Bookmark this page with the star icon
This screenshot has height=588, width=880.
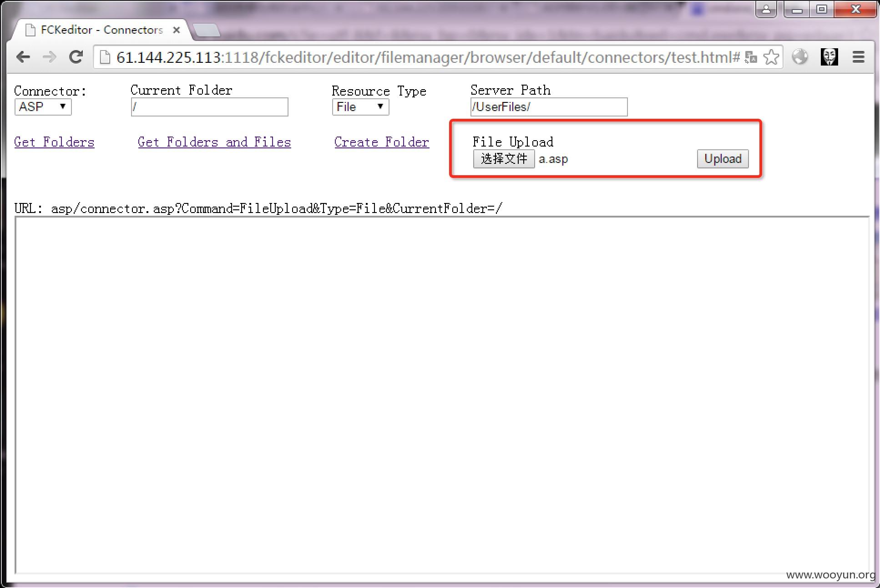tap(771, 57)
